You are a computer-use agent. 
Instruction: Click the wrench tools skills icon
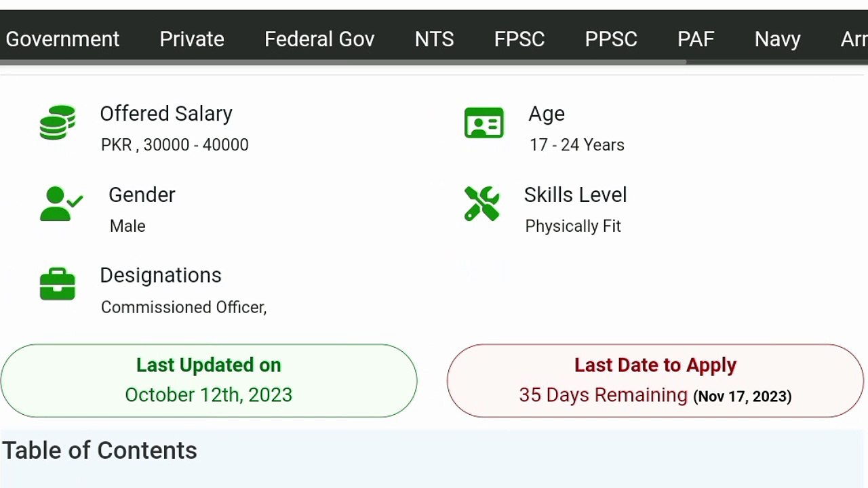click(482, 204)
